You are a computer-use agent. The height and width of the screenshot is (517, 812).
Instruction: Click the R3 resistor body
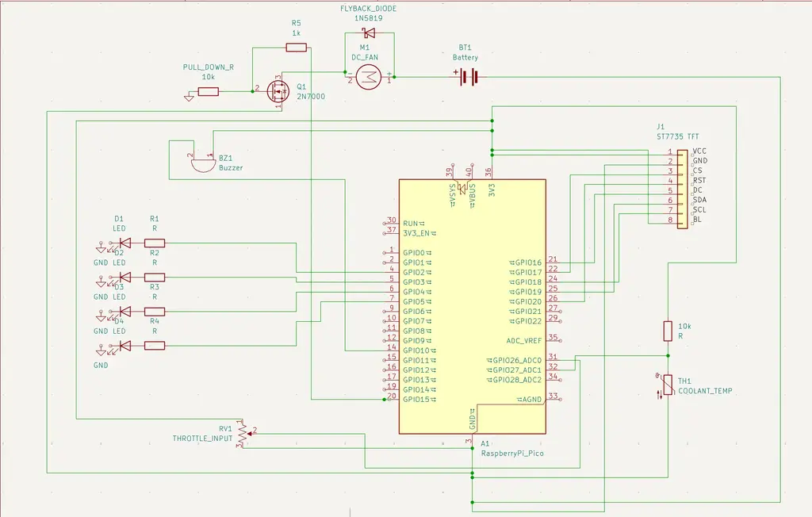point(155,312)
